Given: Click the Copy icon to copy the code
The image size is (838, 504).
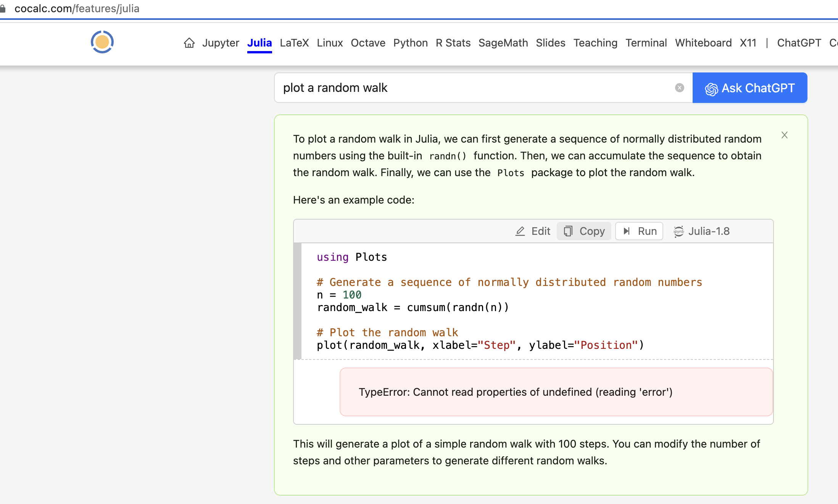Looking at the screenshot, I should (x=569, y=231).
